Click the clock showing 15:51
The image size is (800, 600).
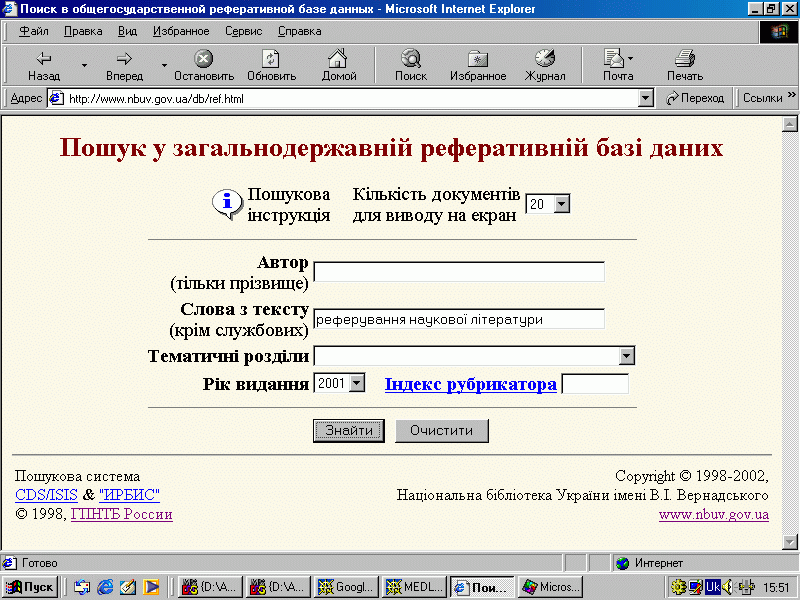(x=777, y=588)
